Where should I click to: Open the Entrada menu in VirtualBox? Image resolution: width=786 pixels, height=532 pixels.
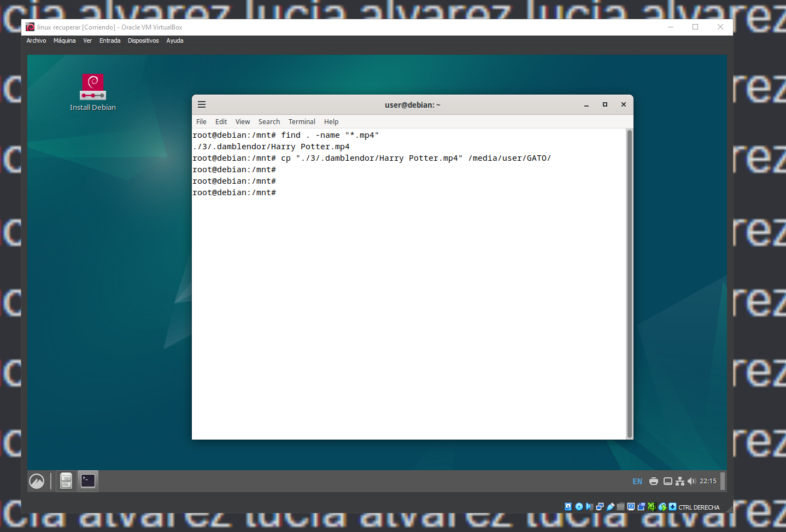110,40
